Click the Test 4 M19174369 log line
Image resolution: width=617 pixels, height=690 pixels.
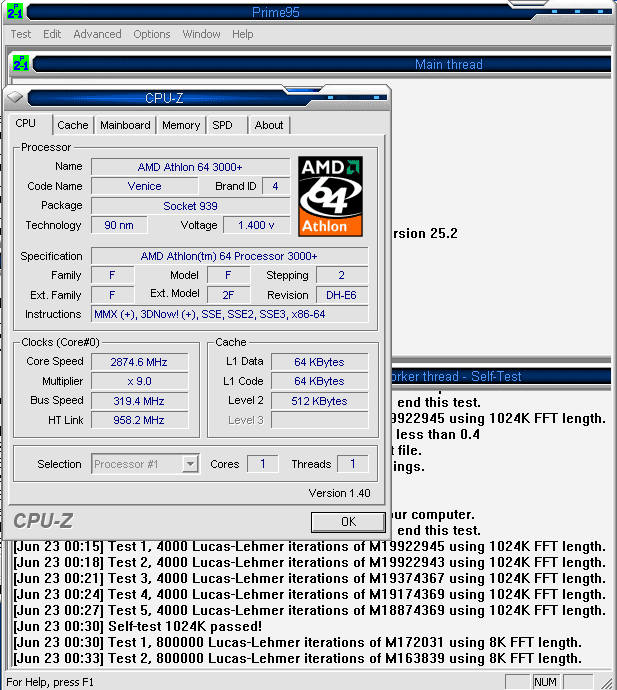pos(309,595)
